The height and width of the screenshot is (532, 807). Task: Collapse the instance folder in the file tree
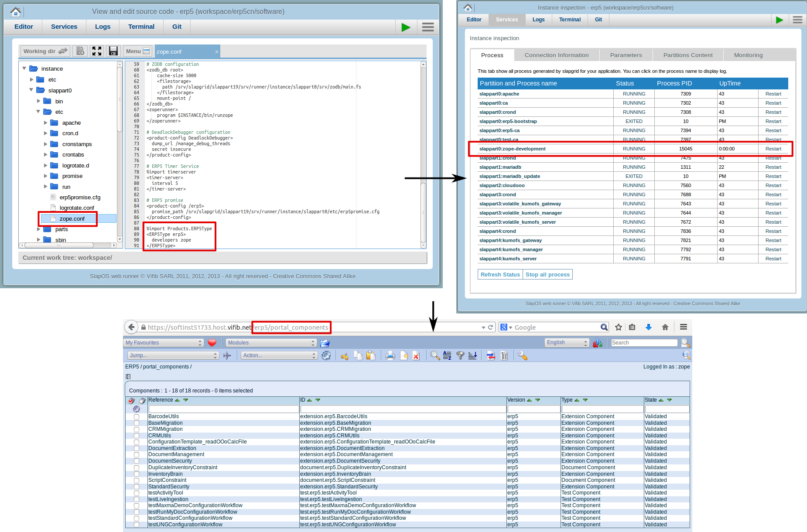tap(24, 68)
